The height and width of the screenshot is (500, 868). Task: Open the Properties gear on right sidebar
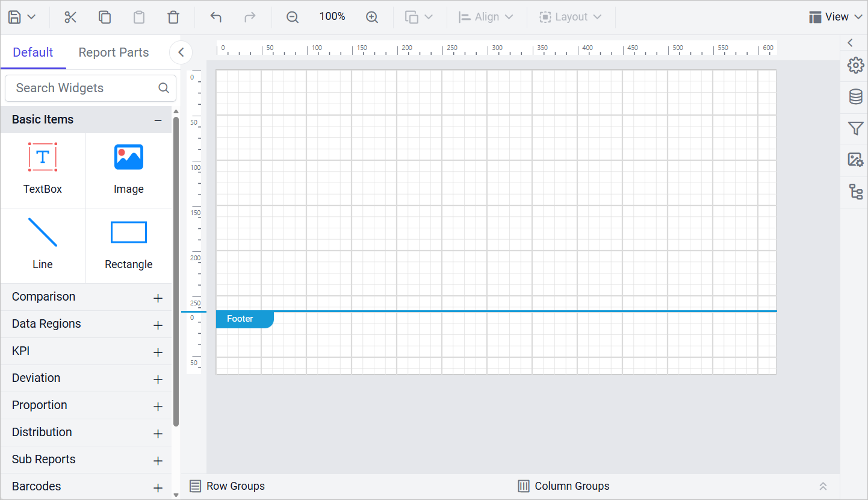(855, 66)
